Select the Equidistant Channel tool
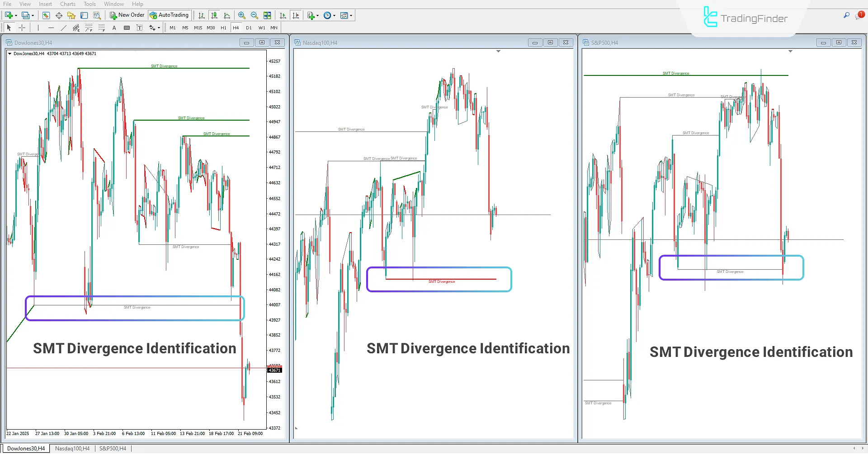 tap(76, 28)
